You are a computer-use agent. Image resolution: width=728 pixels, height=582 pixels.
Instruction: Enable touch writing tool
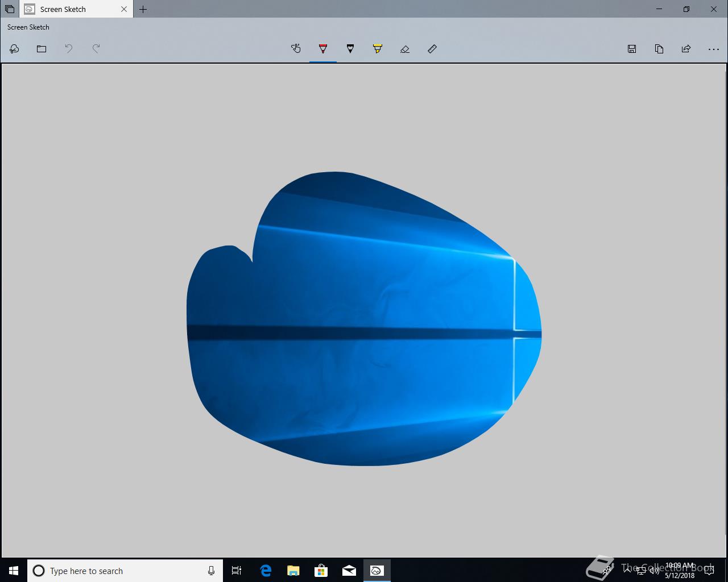coord(296,49)
